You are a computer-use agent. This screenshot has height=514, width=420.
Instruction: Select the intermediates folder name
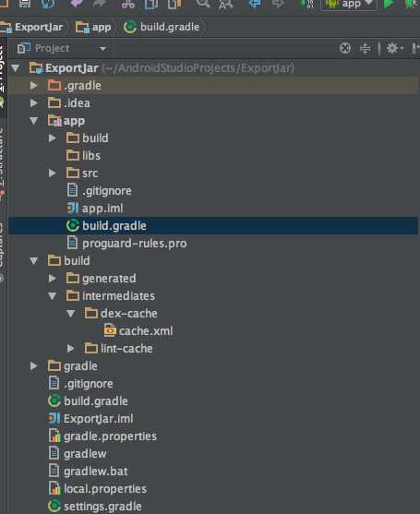118,296
